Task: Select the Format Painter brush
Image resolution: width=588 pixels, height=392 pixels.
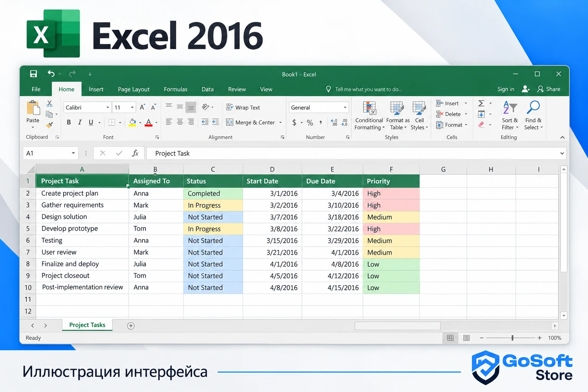Action: [x=49, y=125]
